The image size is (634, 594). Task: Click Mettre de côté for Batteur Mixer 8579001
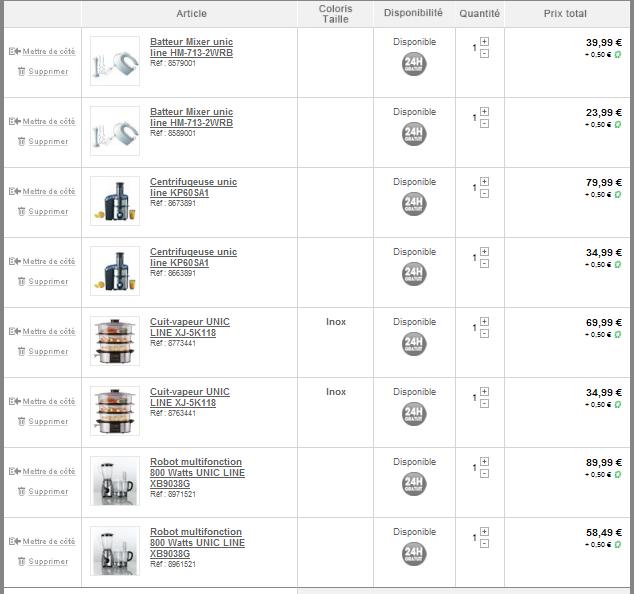(x=49, y=51)
